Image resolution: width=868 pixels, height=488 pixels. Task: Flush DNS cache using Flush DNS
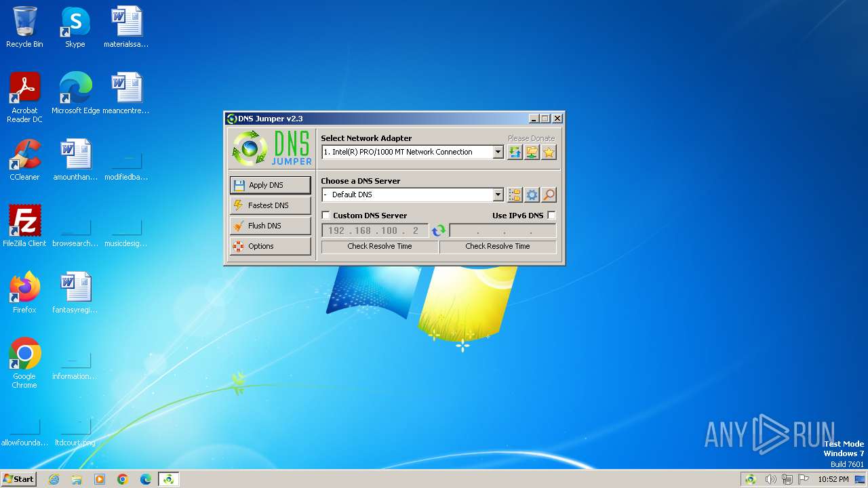tap(270, 226)
